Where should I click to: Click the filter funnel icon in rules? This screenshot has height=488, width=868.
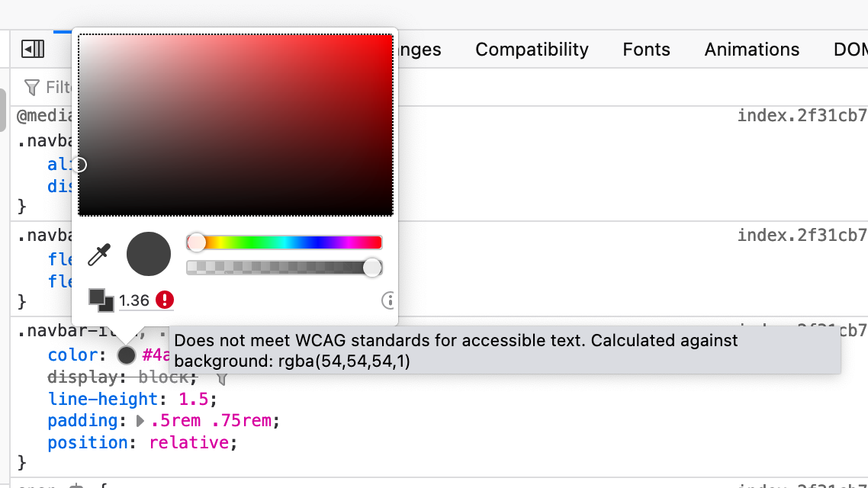pos(31,88)
